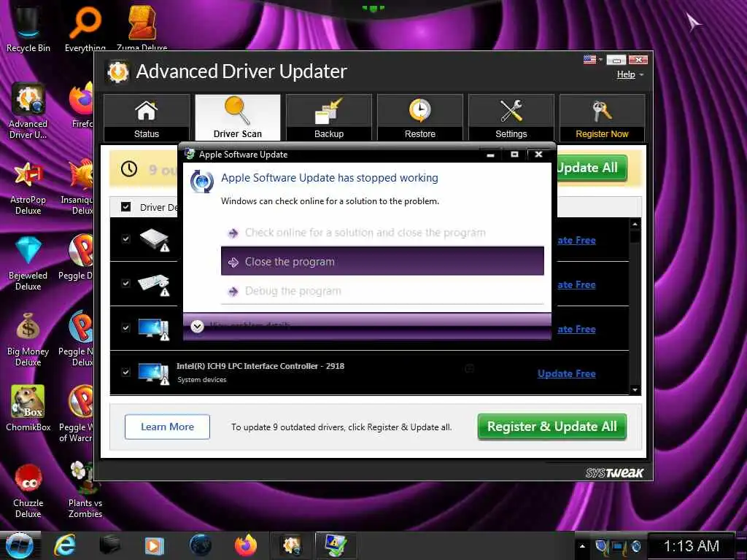This screenshot has height=560, width=747.
Task: Click the Update All button
Action: tap(591, 168)
